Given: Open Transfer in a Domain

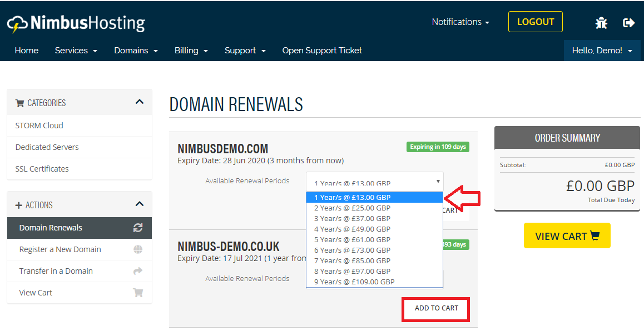Looking at the screenshot, I should [x=80, y=271].
